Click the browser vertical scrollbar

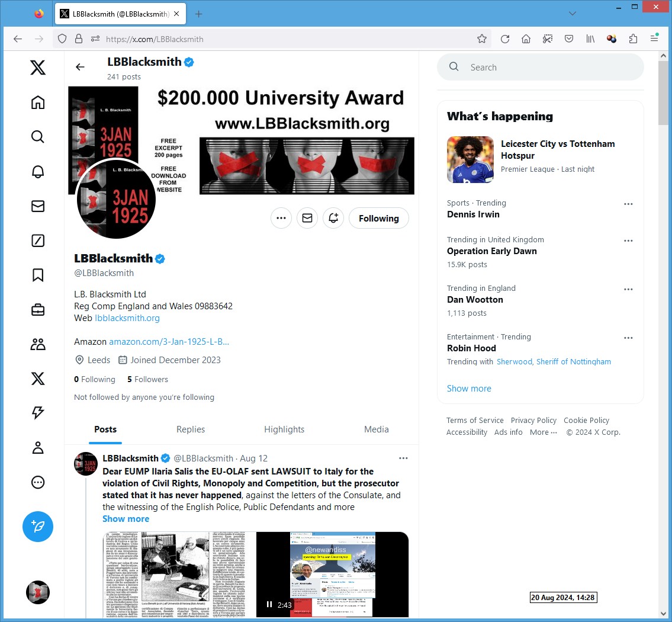click(x=663, y=296)
